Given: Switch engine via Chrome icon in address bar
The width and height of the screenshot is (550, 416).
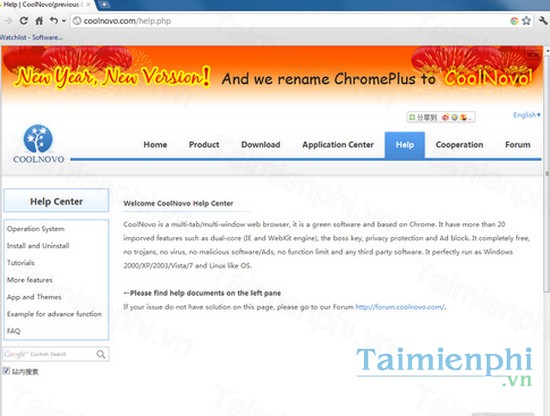Looking at the screenshot, I should coord(514,21).
